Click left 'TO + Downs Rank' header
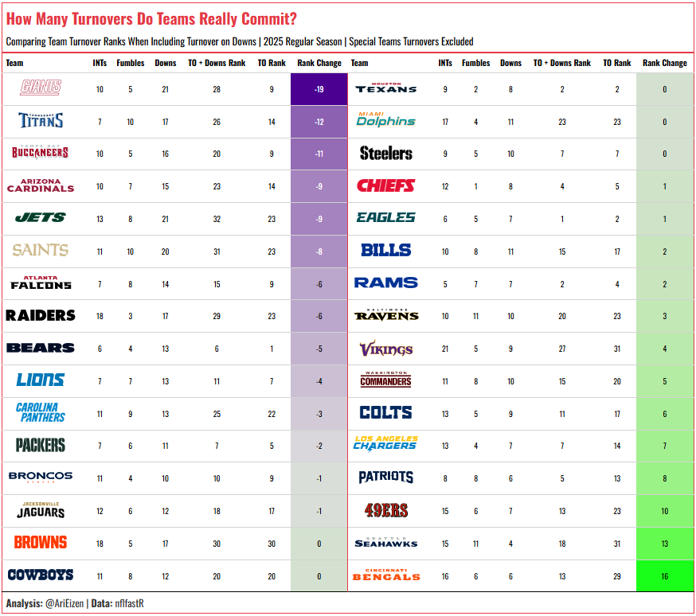 coord(217,63)
